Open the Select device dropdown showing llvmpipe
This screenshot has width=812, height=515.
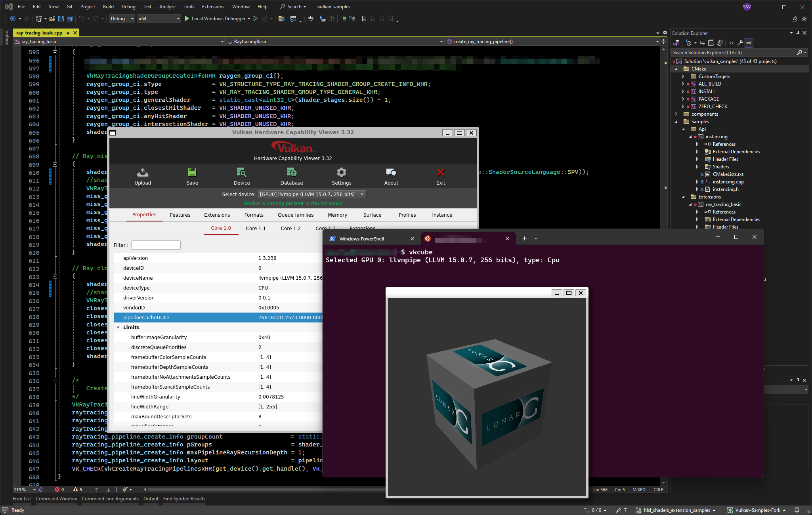[311, 194]
